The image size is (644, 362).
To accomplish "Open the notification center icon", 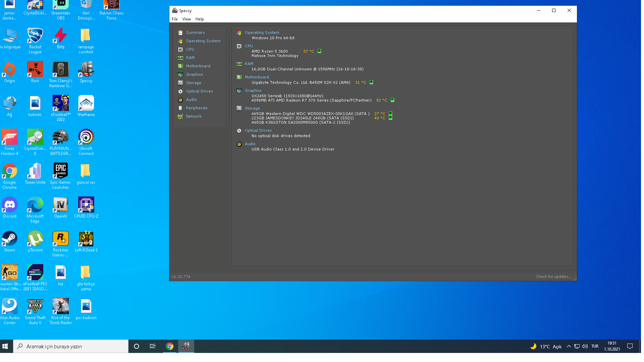I will (x=630, y=346).
